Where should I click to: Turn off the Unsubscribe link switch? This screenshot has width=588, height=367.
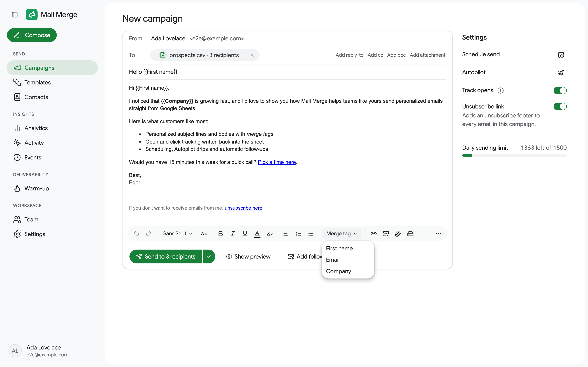click(560, 106)
